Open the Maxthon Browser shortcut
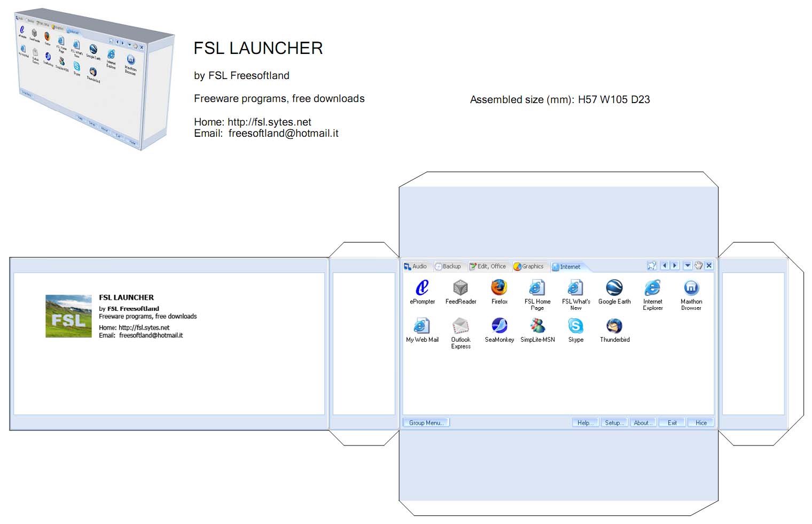This screenshot has width=812, height=524. (x=691, y=288)
